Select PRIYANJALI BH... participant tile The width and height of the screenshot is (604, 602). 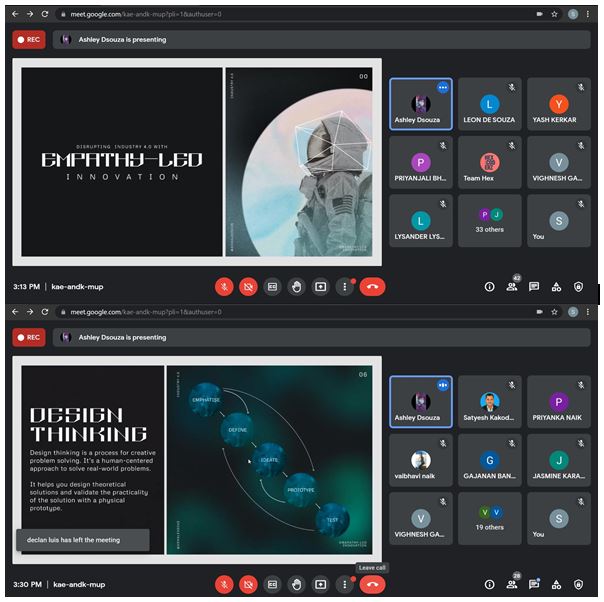[421, 162]
